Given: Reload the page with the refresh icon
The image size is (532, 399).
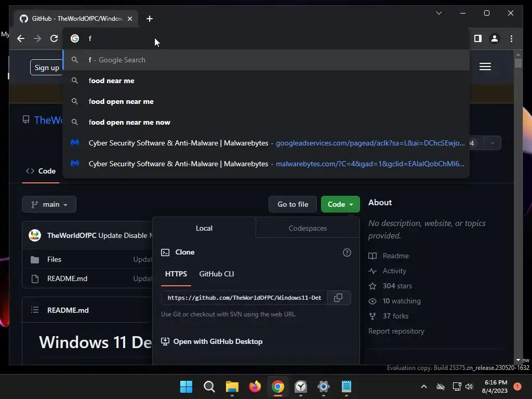Looking at the screenshot, I should coord(54,38).
